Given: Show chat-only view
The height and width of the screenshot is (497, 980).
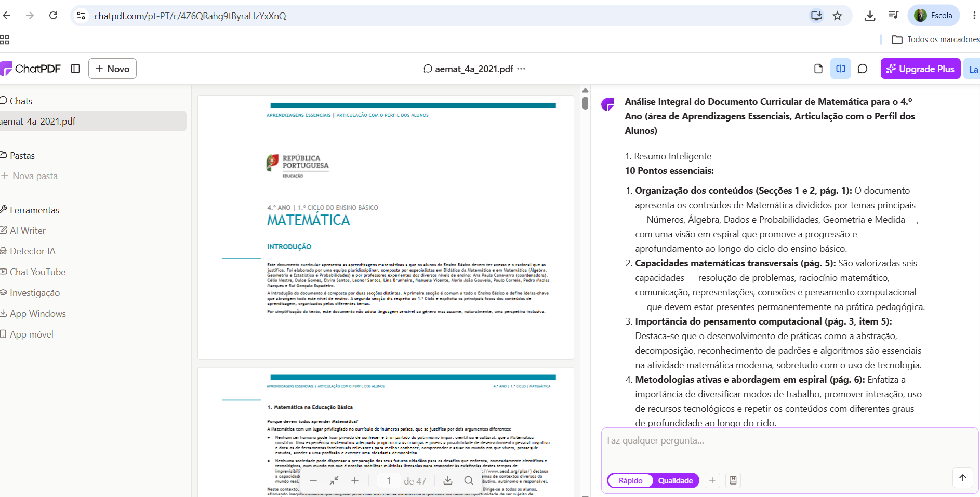Looking at the screenshot, I should [x=863, y=69].
